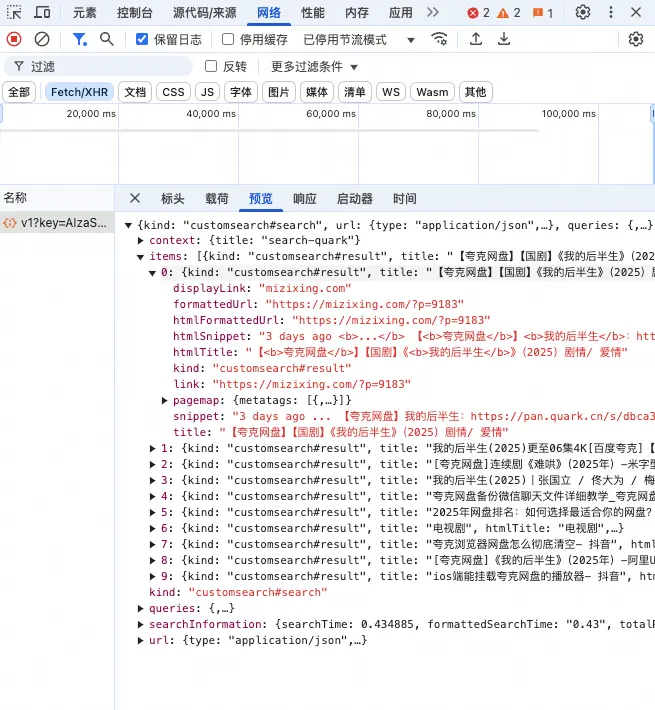Toggle the filter funnel icon
Screen dimensions: 655x710
pos(80,39)
